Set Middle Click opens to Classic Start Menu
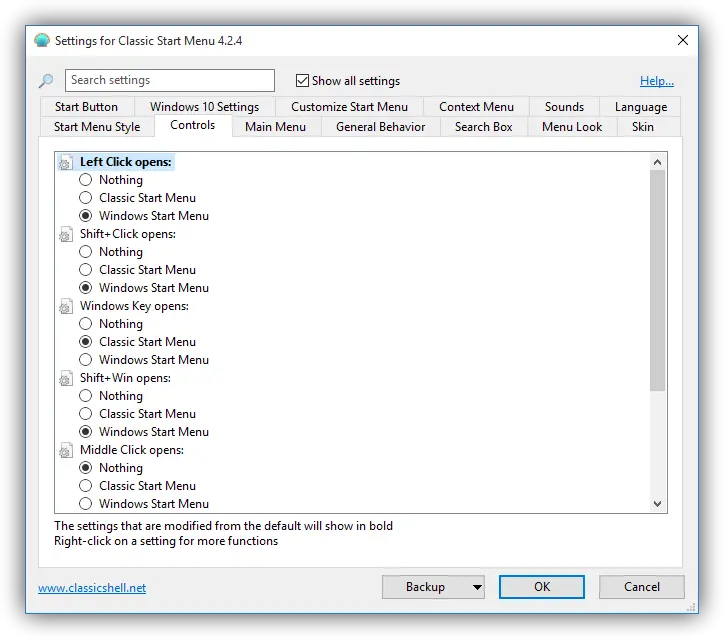Viewport: 724px width, 639px height. 85,486
